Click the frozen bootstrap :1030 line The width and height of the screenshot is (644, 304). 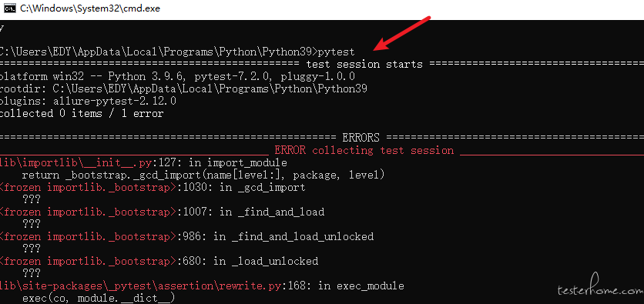coord(153,188)
